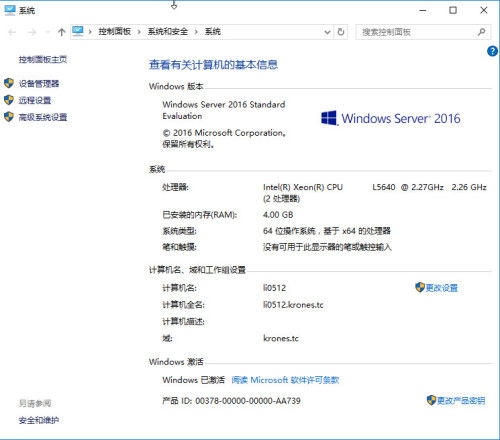Click the shield icon beside 高级系统设置
Image resolution: width=500 pixels, height=440 pixels.
tap(9, 117)
